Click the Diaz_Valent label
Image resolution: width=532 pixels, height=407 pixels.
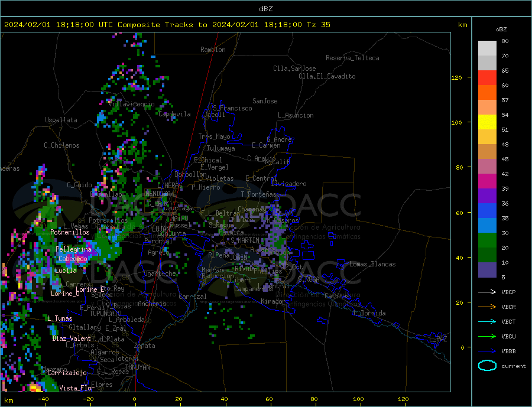pyautogui.click(x=72, y=338)
